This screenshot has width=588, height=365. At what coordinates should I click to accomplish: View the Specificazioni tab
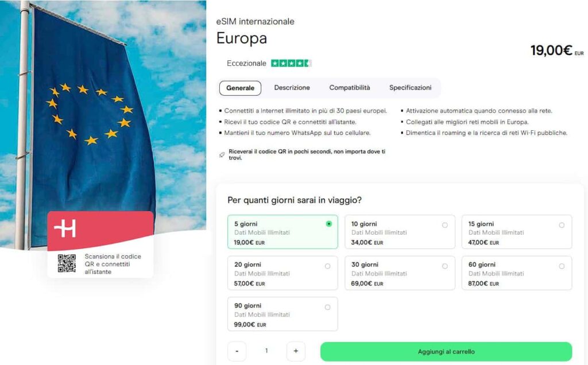(410, 87)
